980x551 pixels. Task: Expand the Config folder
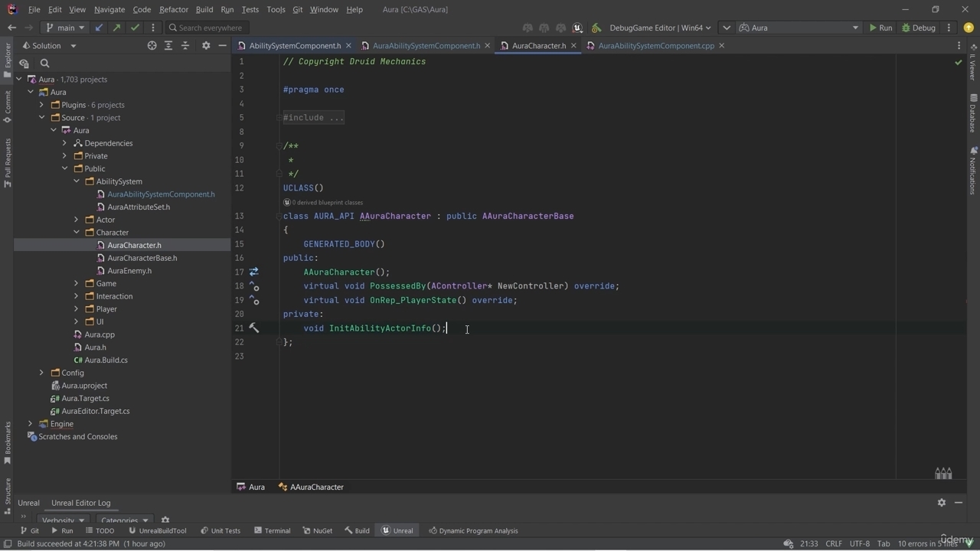pos(41,373)
